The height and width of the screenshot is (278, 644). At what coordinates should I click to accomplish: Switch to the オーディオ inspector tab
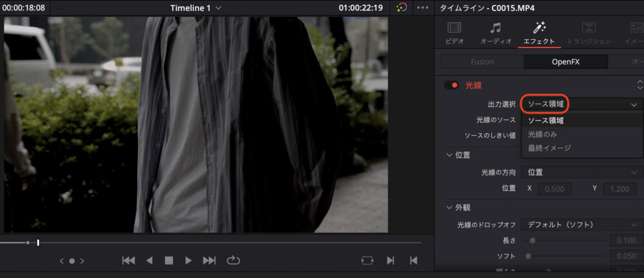[496, 33]
